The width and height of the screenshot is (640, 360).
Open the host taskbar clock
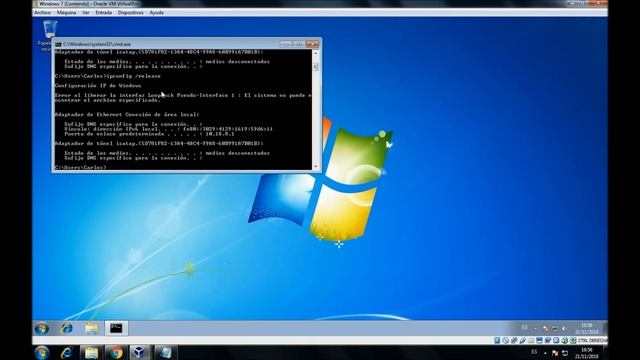(587, 353)
